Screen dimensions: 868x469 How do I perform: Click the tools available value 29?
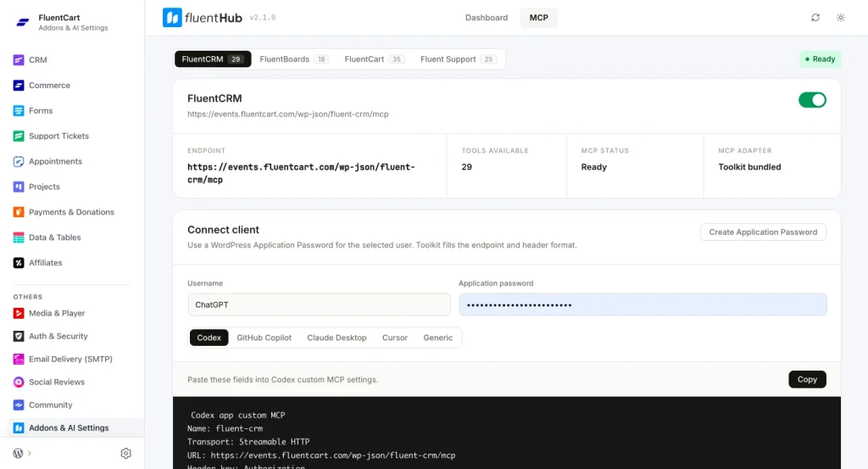467,167
